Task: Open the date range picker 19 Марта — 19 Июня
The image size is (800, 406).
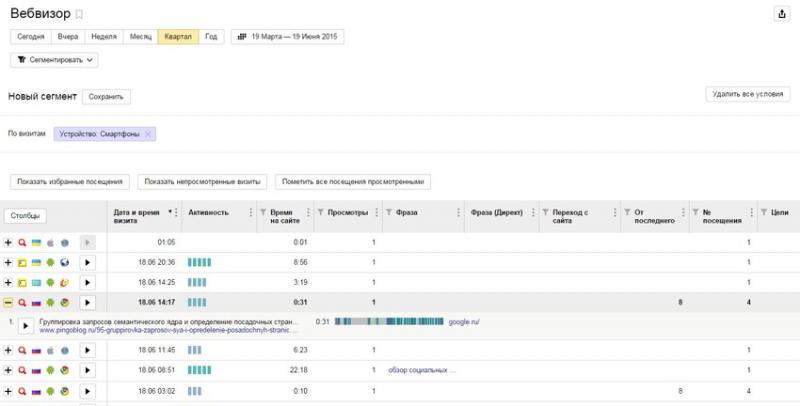Action: coord(283,37)
